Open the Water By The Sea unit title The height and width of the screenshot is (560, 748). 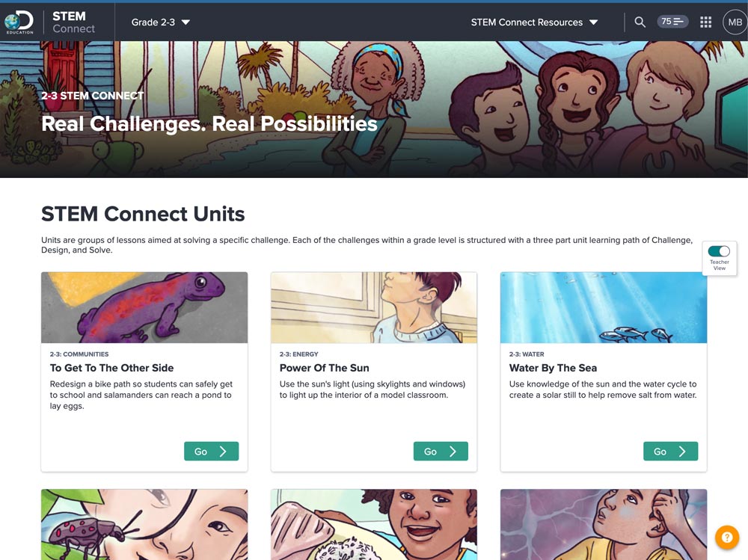click(553, 368)
